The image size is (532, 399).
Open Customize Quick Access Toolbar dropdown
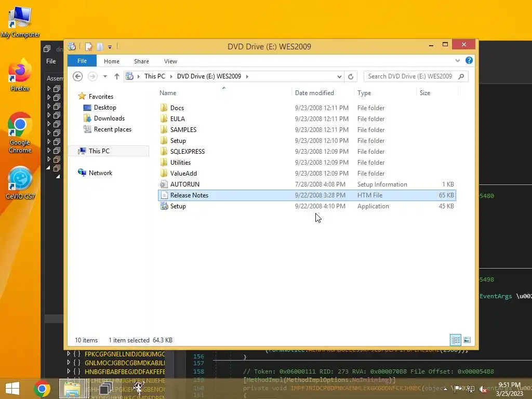[x=110, y=47]
